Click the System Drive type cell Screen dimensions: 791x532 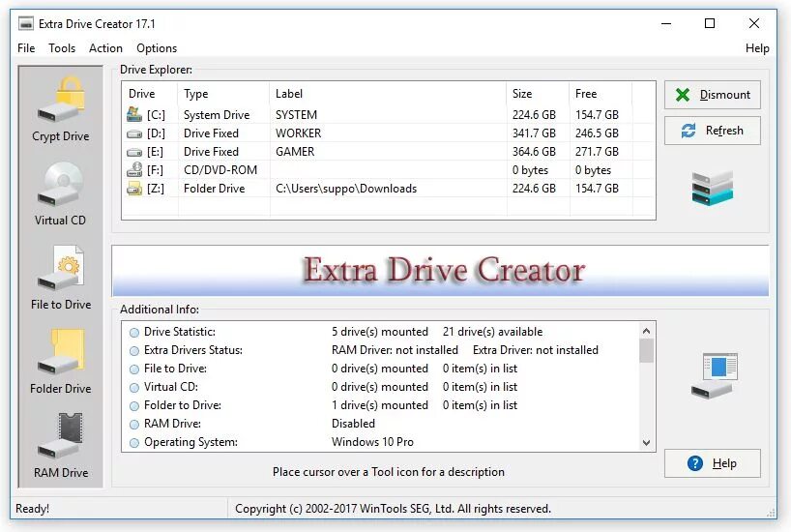(x=217, y=115)
